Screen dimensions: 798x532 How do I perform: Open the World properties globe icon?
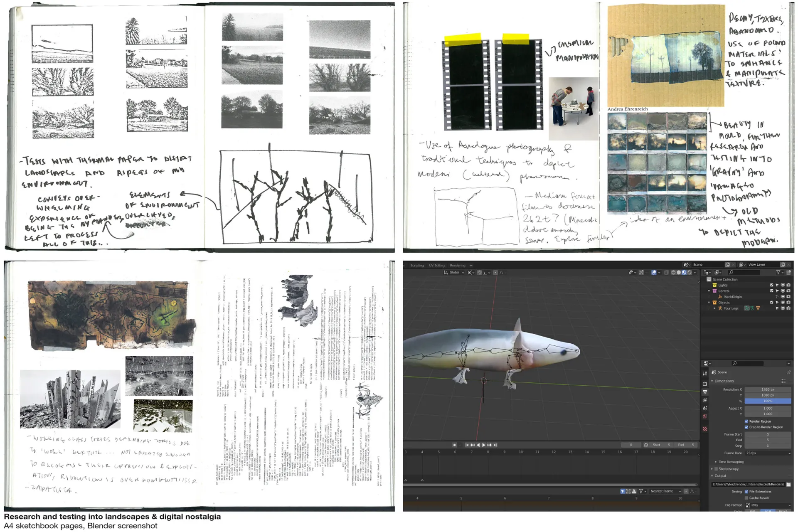[705, 416]
